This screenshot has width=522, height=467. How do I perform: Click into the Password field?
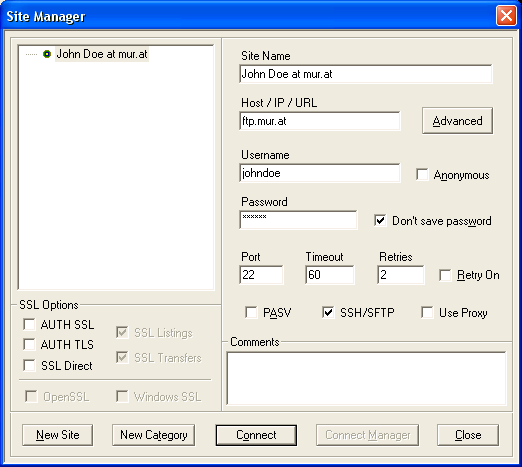click(298, 220)
